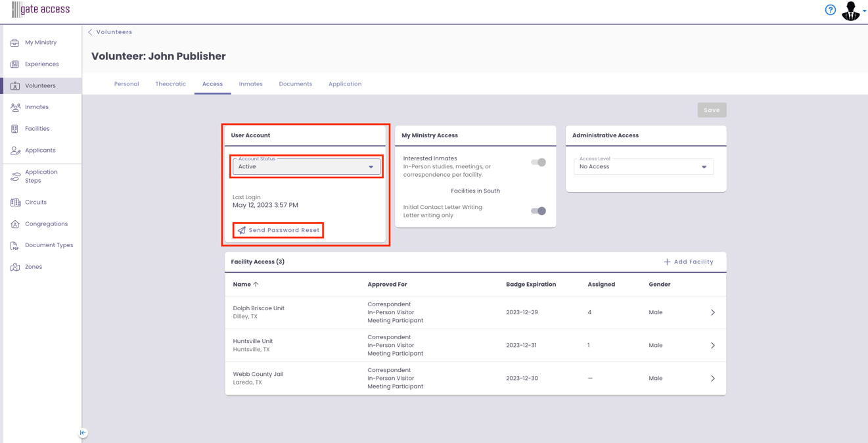Click the last login date May 12, 2023
Screen dimensions: 868x443
[x=265, y=205]
